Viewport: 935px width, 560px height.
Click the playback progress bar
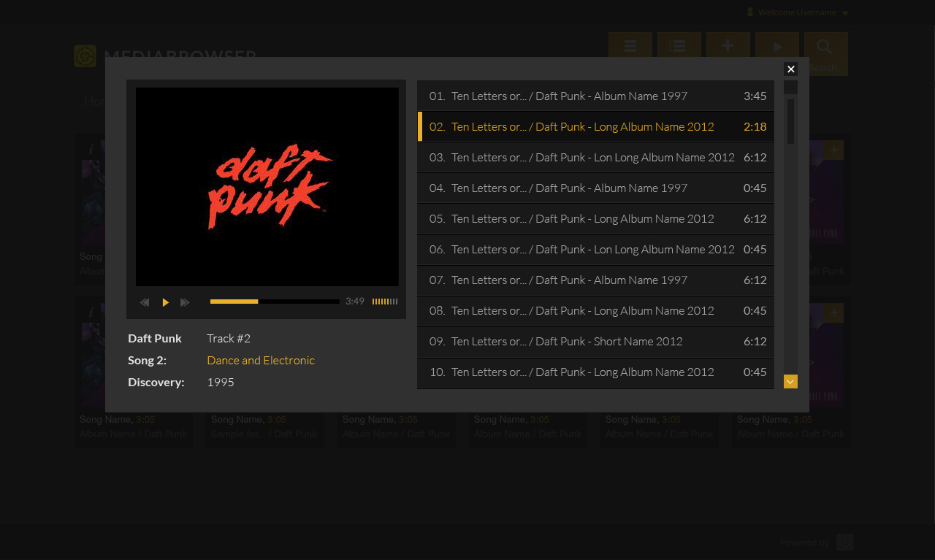[x=275, y=302]
